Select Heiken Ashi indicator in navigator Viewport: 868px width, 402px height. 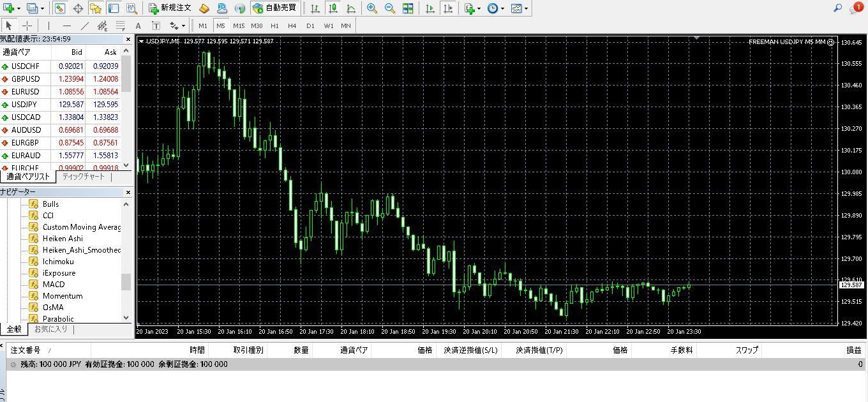(x=63, y=238)
